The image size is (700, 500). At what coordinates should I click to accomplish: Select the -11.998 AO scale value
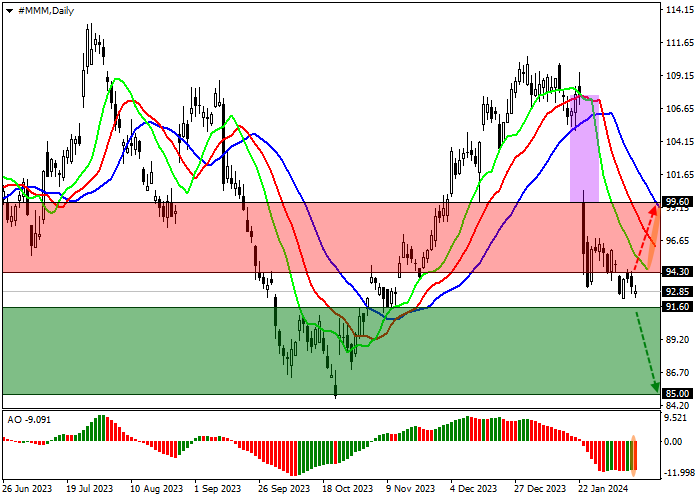tap(680, 473)
